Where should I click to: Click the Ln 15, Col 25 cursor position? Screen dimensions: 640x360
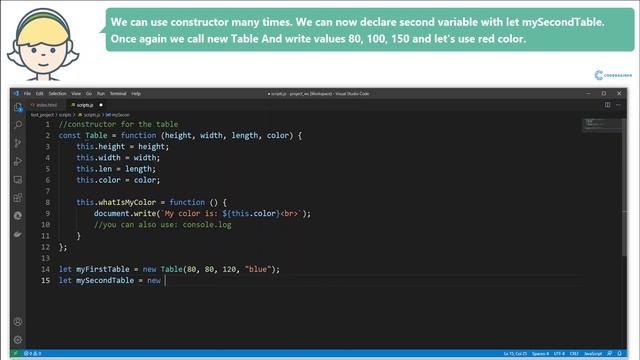[x=515, y=353]
